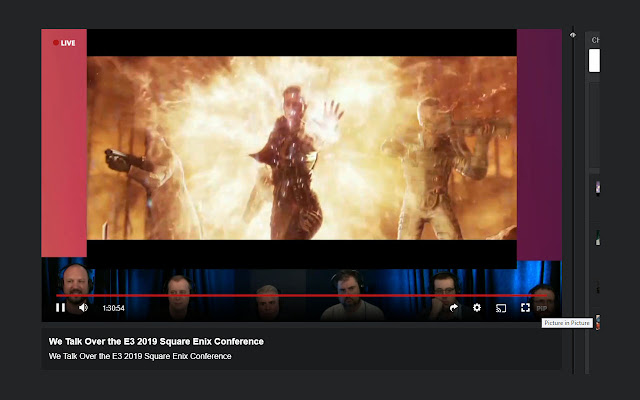Open the share arrow icon
This screenshot has height=400, width=640.
coord(453,308)
